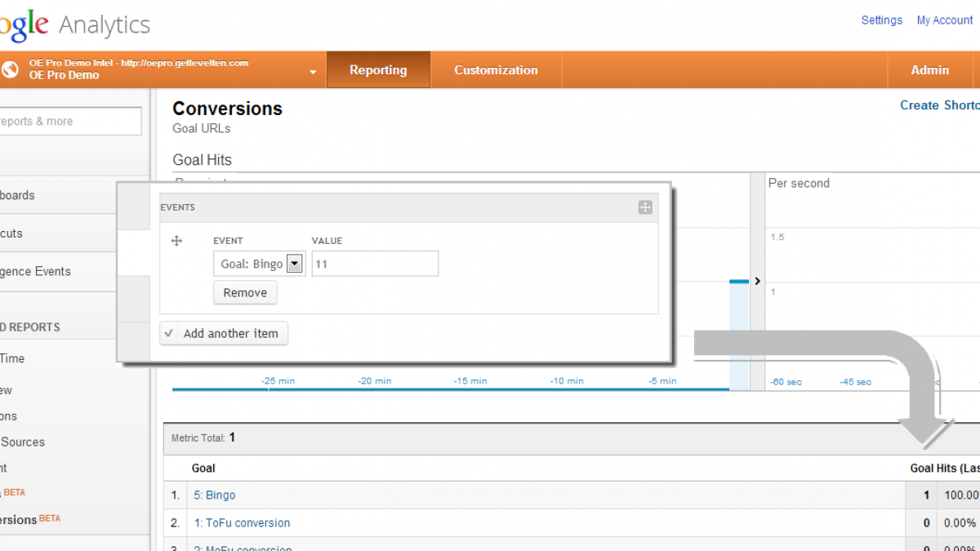Click the Create Shortcut link
The width and height of the screenshot is (980, 551).
point(939,105)
